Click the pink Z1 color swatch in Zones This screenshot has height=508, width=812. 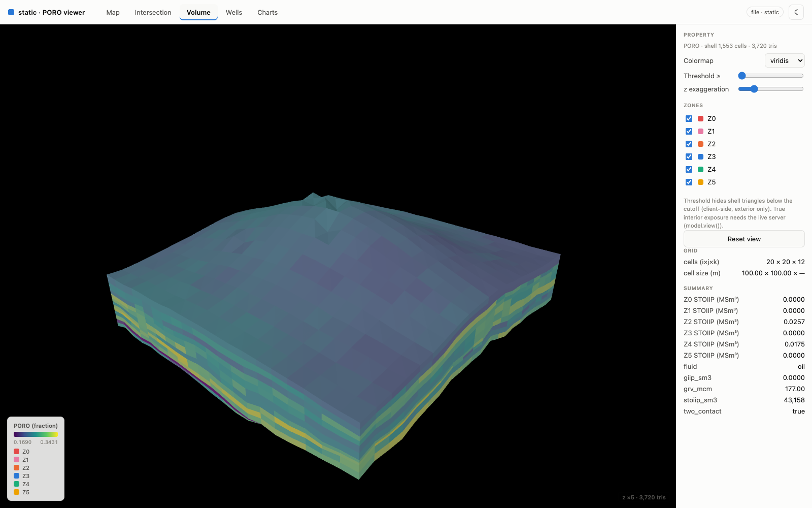pyautogui.click(x=700, y=131)
